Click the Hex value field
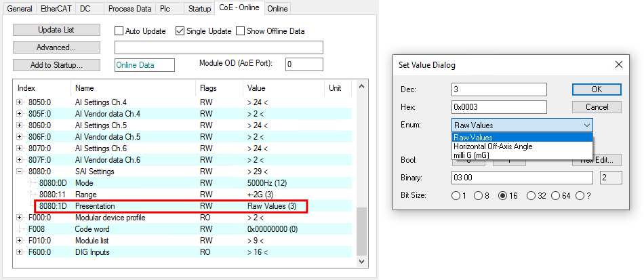 point(499,107)
